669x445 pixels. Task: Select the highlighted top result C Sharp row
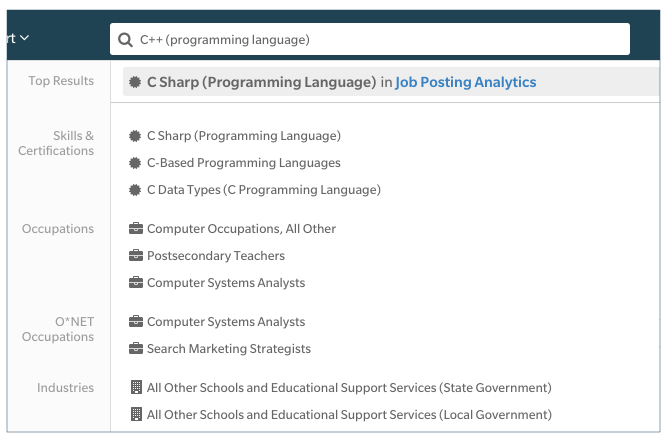(x=391, y=81)
